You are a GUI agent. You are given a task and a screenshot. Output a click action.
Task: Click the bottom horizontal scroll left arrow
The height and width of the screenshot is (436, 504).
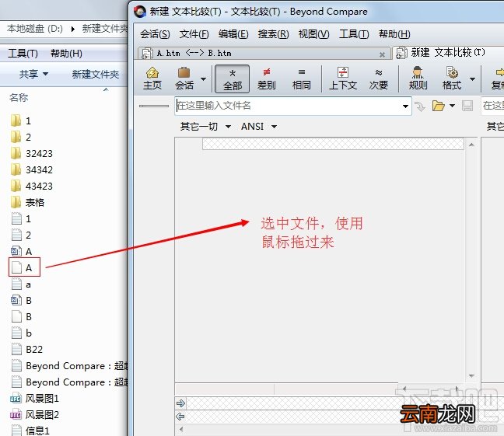coord(181,429)
